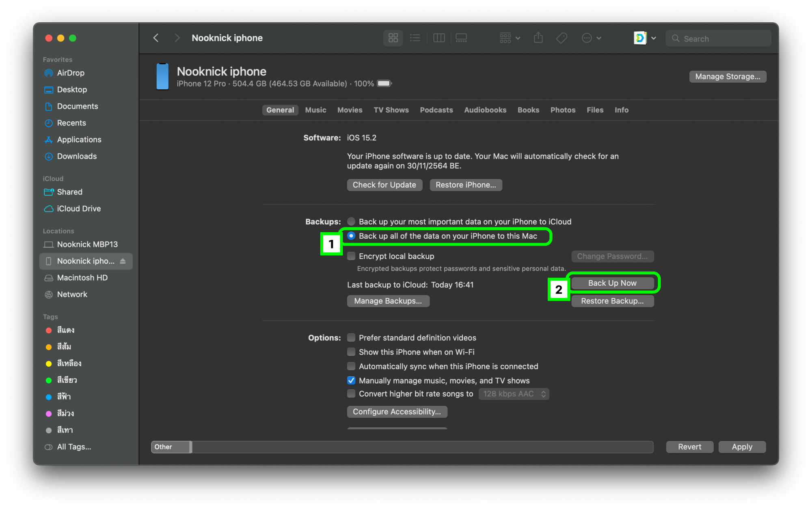
Task: Open the 128 kbps AAC bitrate dropdown
Action: click(x=514, y=394)
